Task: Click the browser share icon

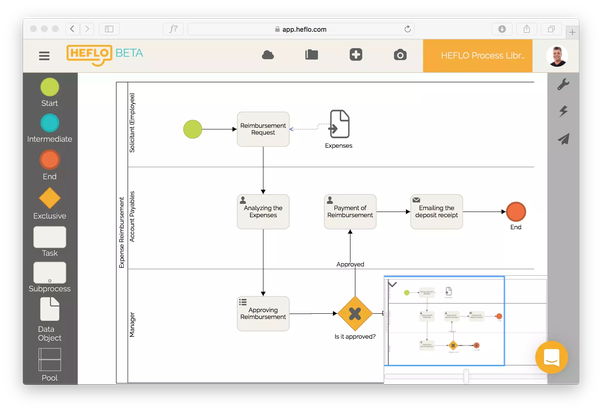Action: point(527,29)
